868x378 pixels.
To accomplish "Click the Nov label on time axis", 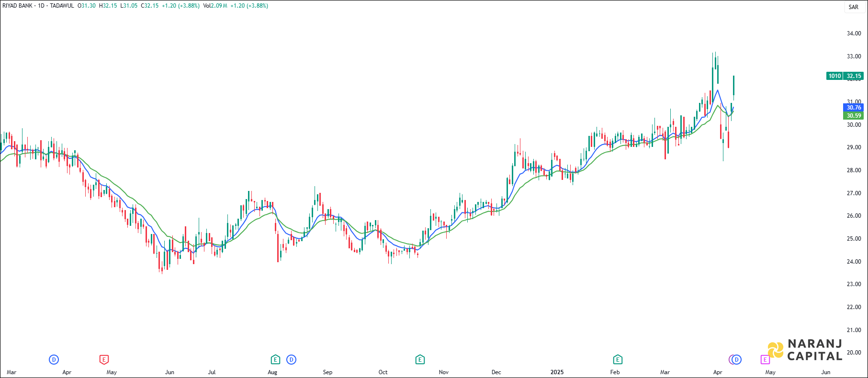I will pos(444,372).
